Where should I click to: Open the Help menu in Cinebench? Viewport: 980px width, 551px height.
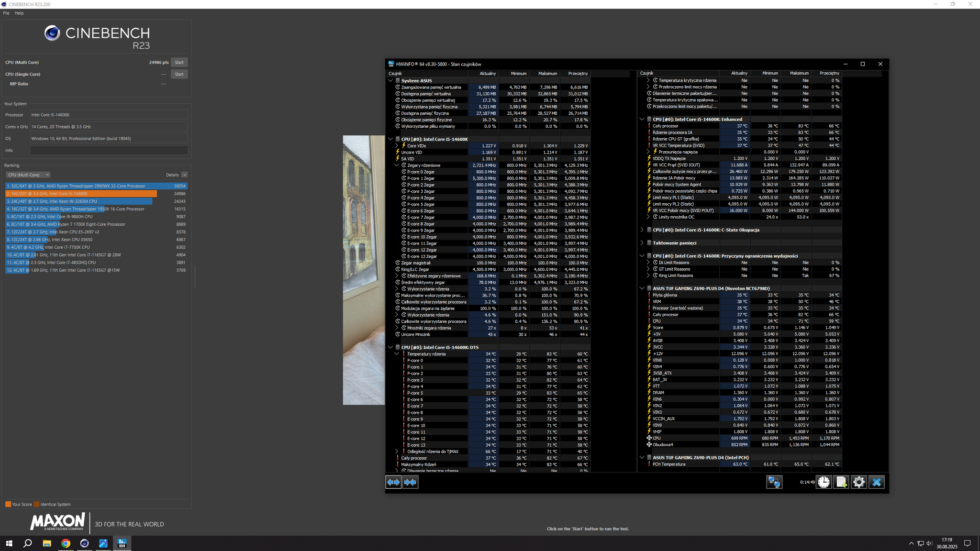click(x=19, y=13)
